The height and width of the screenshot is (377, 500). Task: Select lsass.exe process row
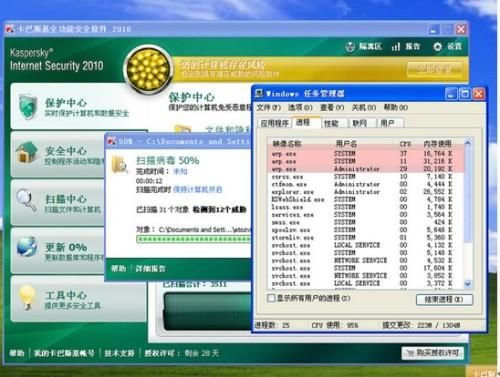366,207
